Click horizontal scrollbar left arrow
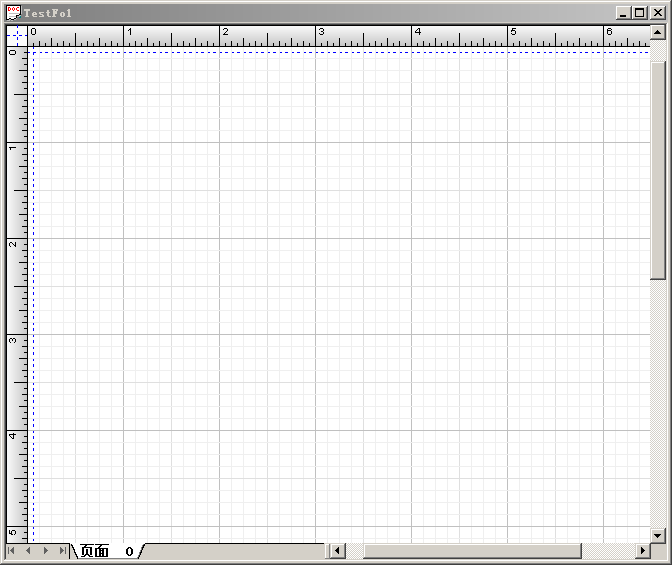Viewport: 672px width, 565px height. pyautogui.click(x=337, y=550)
